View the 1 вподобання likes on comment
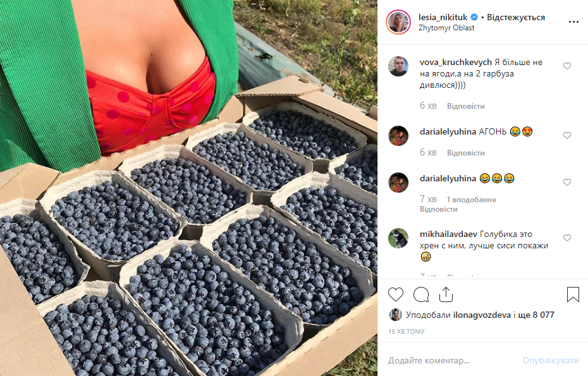Screen dimensions: 588x376 (471, 200)
